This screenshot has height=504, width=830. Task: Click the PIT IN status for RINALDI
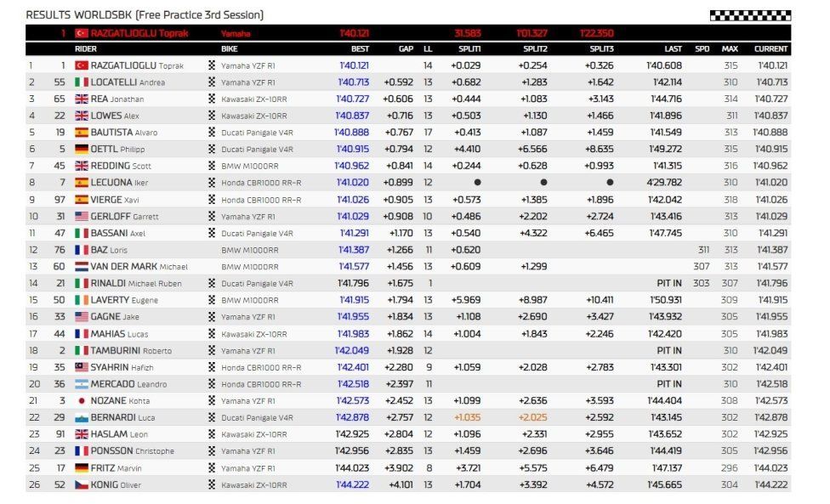[x=669, y=284]
